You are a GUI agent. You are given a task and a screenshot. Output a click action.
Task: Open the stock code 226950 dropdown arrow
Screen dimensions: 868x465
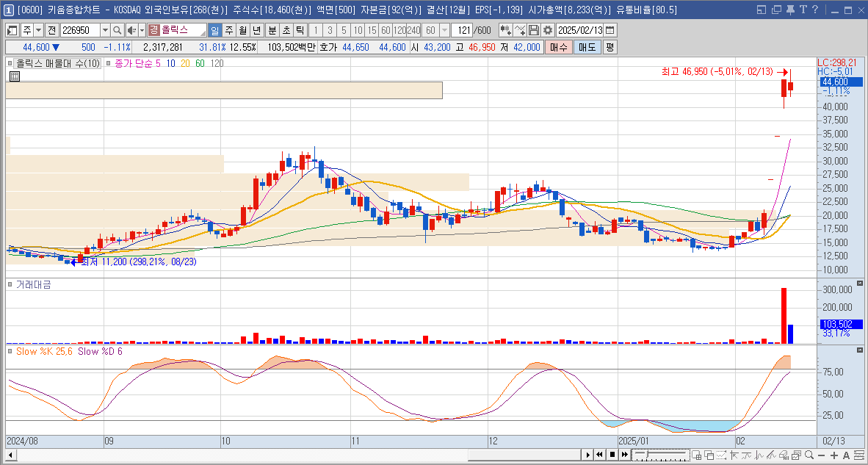click(105, 30)
